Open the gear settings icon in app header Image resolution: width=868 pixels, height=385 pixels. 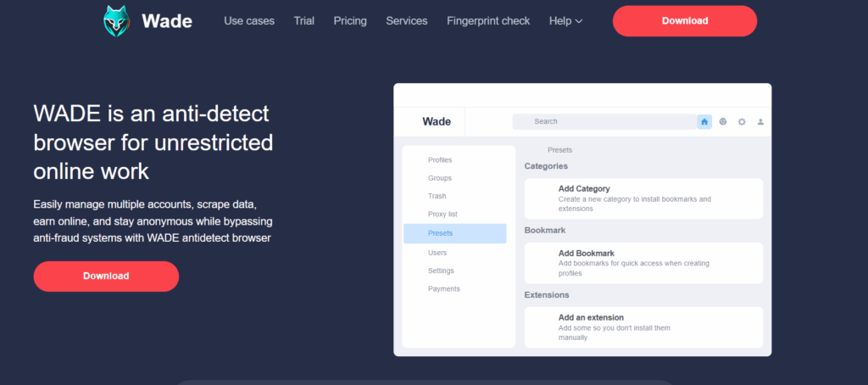pos(742,122)
